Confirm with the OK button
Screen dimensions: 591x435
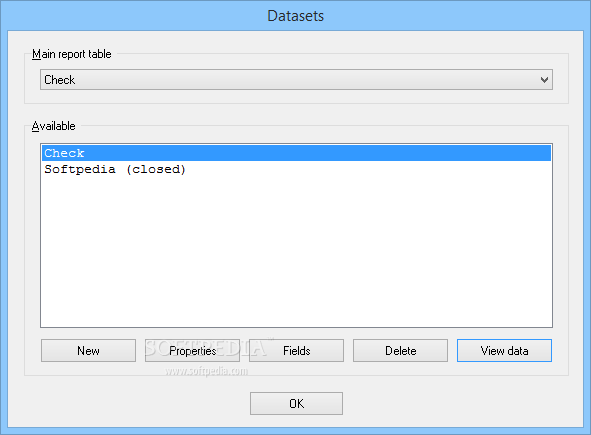tap(296, 403)
